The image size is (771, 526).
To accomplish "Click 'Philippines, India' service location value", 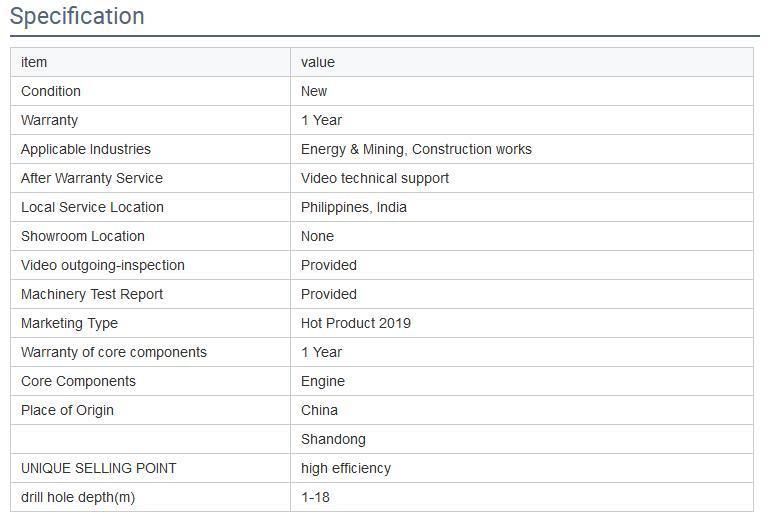I will 354,207.
